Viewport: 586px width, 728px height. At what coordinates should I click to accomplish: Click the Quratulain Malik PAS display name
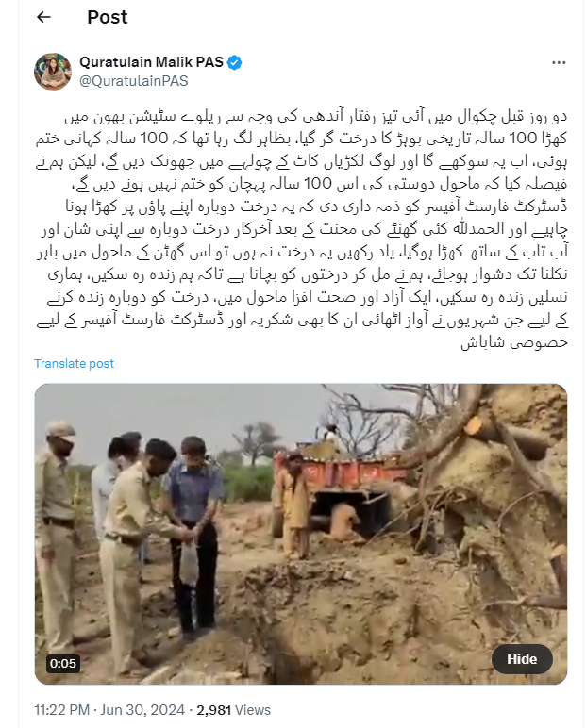coord(152,62)
